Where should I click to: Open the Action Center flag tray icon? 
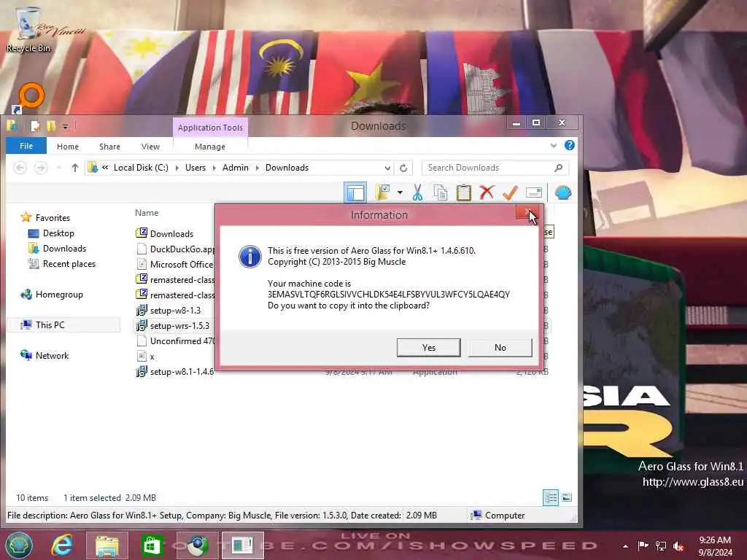(643, 545)
